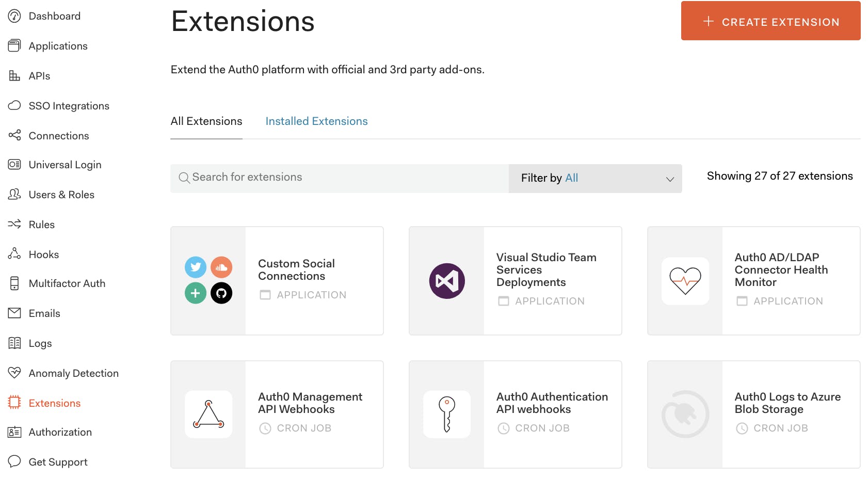
Task: Click the key icon for Authentication API webhooks
Action: coord(447,414)
